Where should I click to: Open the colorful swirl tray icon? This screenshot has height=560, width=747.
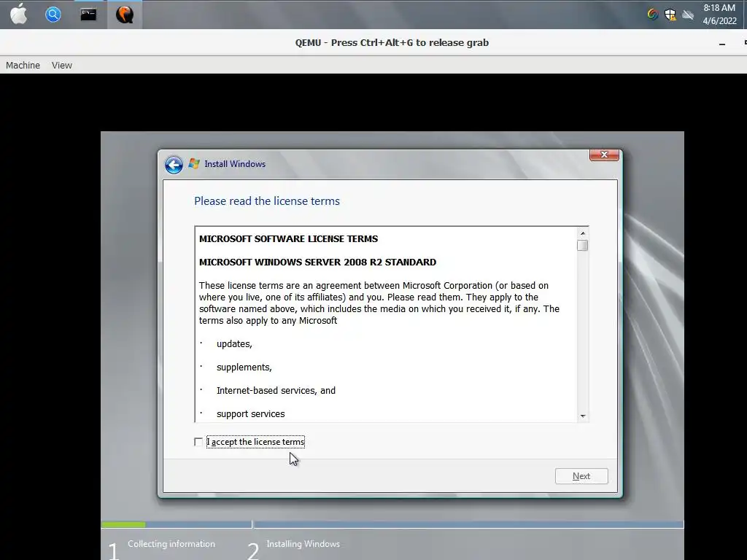click(652, 15)
